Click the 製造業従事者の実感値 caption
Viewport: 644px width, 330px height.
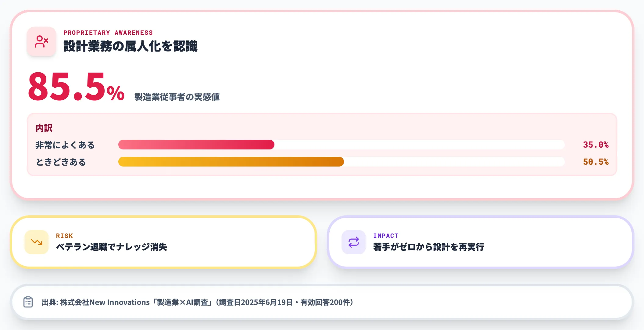point(177,97)
